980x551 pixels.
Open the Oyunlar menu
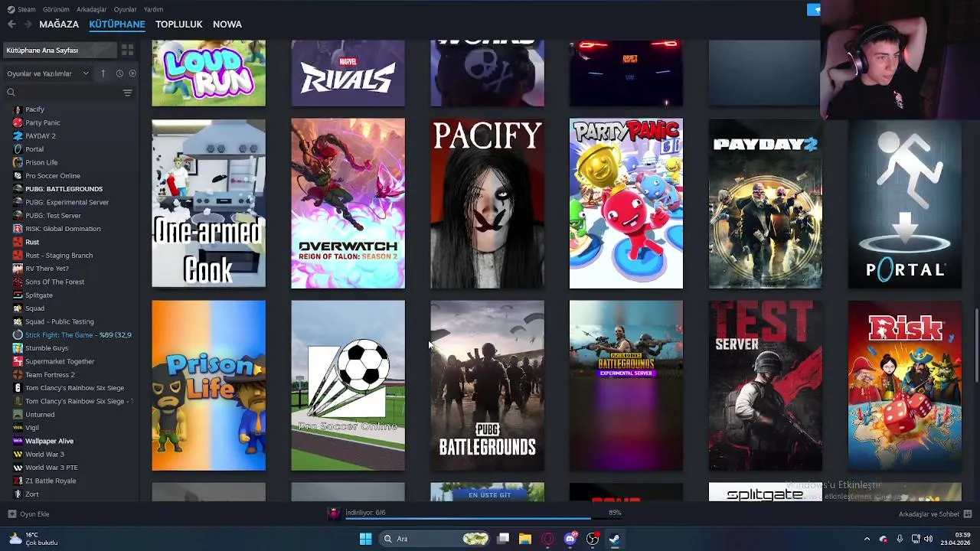(126, 9)
